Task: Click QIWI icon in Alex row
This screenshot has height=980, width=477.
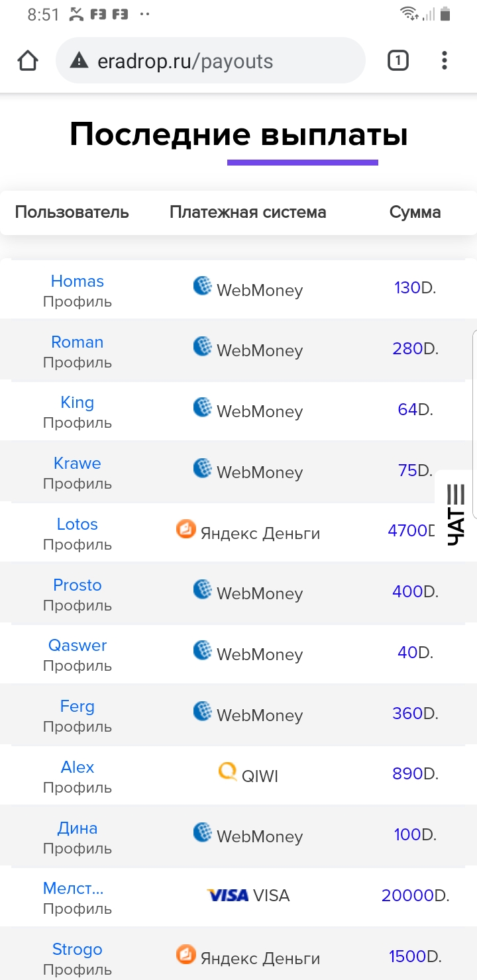Action: click(x=227, y=771)
